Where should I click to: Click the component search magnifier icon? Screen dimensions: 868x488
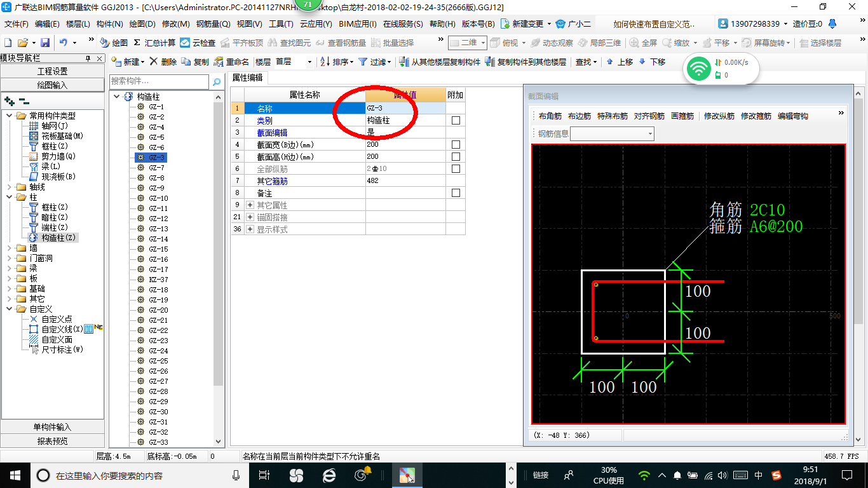tap(217, 81)
